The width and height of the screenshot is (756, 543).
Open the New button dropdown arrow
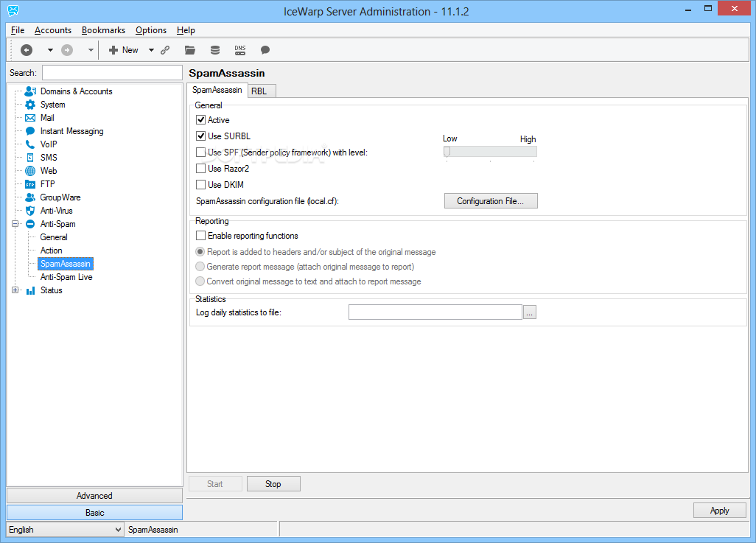(x=151, y=50)
